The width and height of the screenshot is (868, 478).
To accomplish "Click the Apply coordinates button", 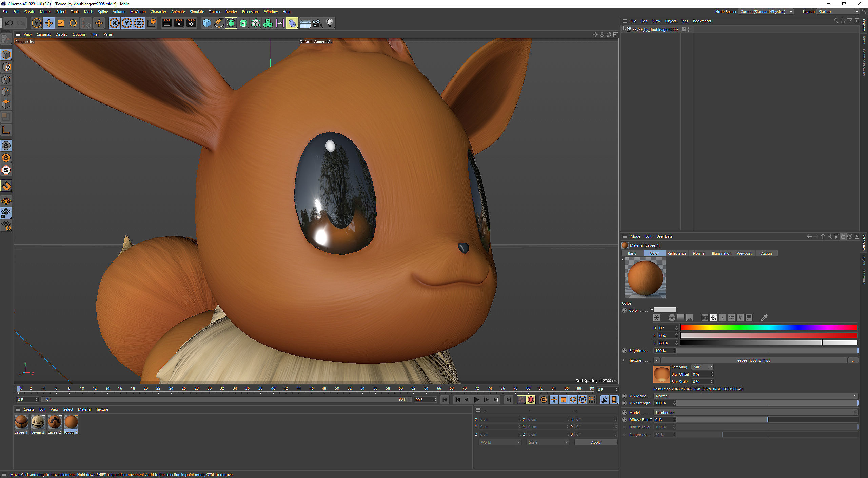I will [596, 442].
